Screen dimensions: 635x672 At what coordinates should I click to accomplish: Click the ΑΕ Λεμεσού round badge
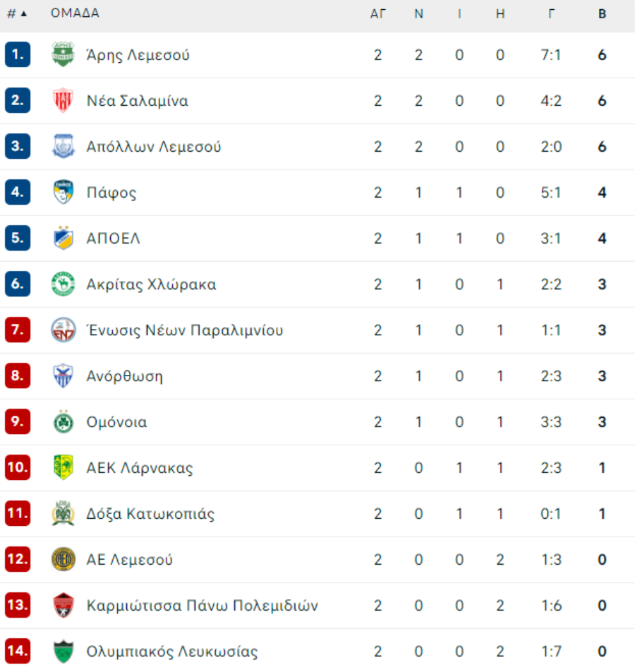[x=63, y=559]
